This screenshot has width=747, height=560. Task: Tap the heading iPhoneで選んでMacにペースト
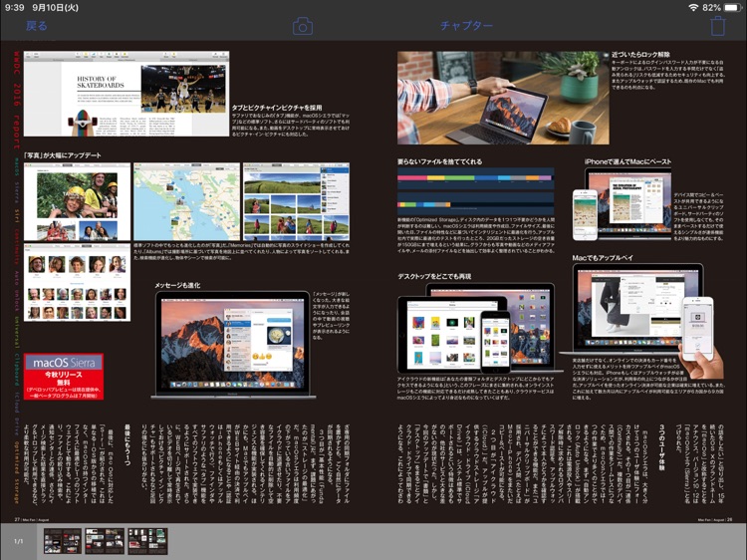627,161
